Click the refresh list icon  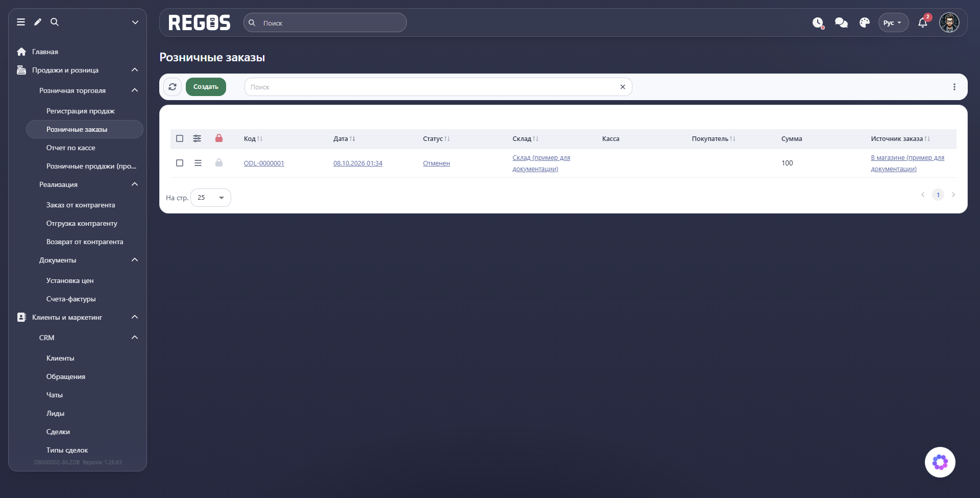coord(173,87)
